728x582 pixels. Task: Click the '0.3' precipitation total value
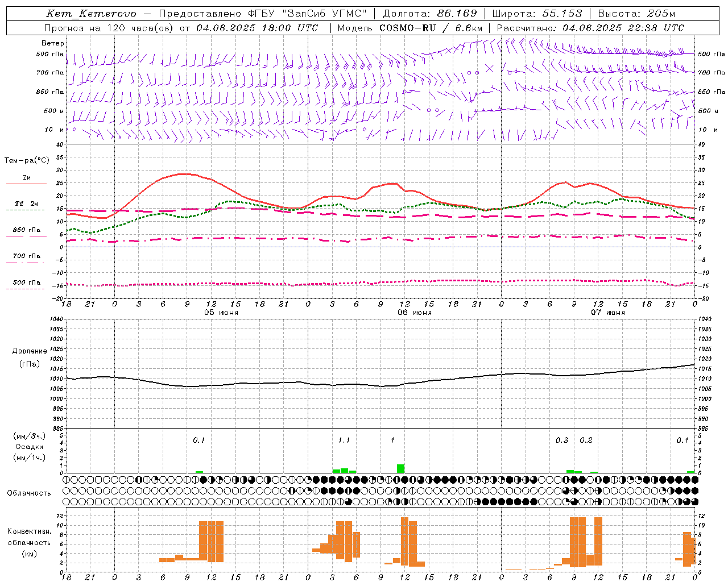tap(561, 440)
